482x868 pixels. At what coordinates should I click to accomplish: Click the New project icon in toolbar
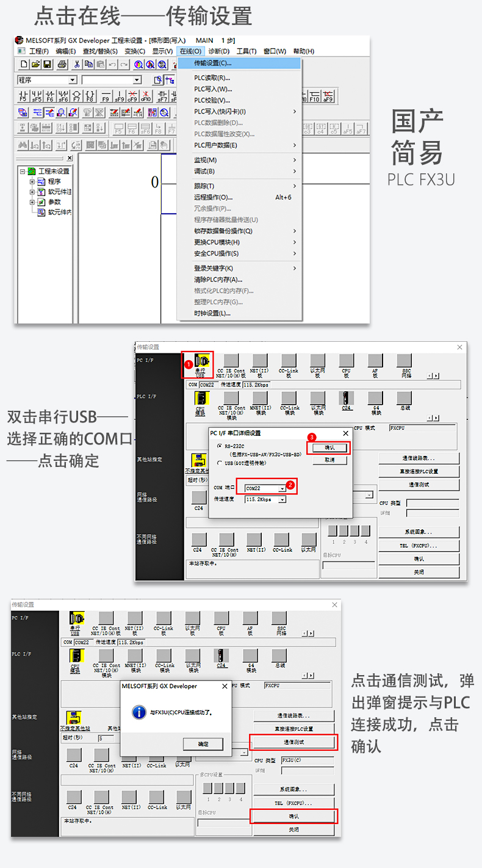tap(24, 64)
